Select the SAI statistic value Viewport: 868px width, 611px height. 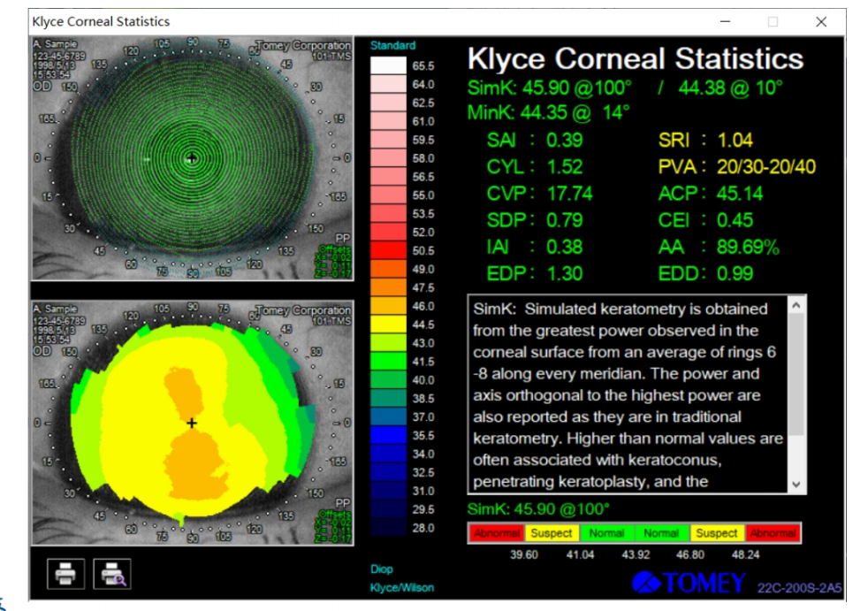pyautogui.click(x=565, y=140)
